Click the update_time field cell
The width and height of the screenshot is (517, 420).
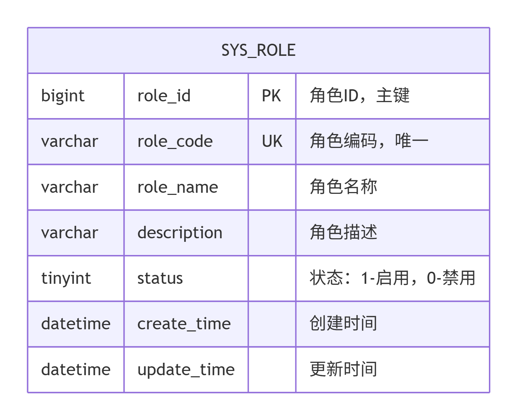click(x=186, y=370)
